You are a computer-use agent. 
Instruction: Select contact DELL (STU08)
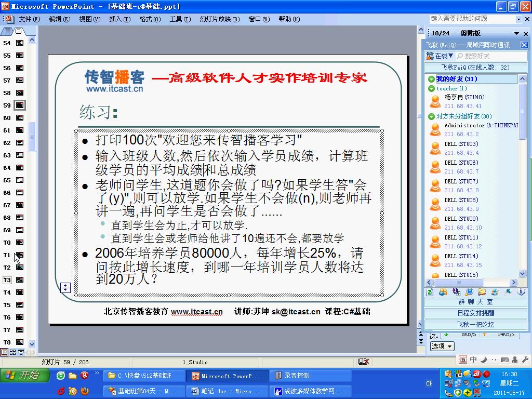point(474,204)
